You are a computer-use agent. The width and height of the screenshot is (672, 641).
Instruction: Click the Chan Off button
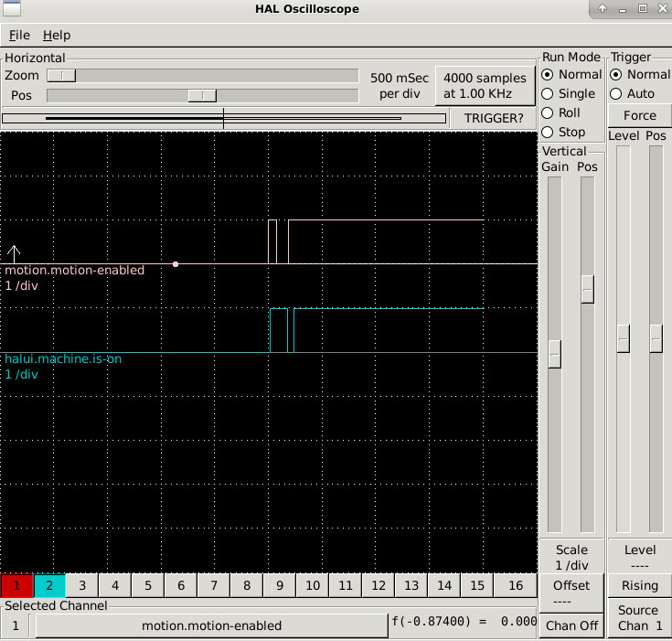pos(571,626)
